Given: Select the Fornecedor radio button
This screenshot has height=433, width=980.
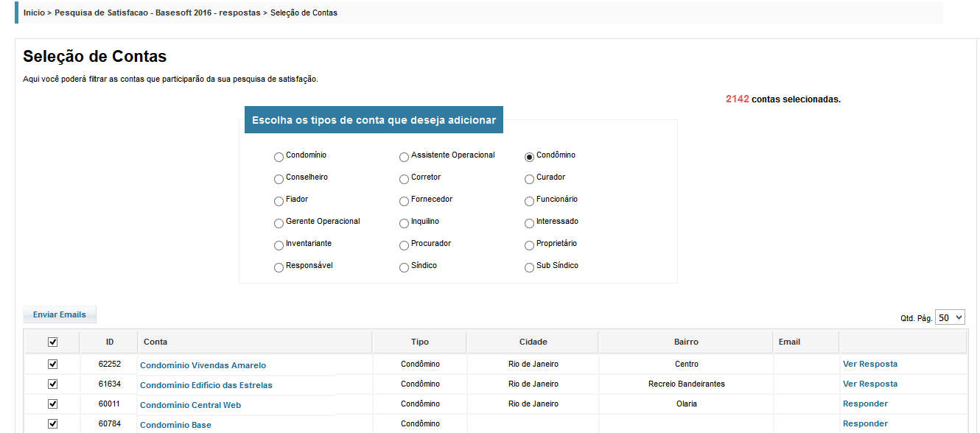Looking at the screenshot, I should (404, 201).
